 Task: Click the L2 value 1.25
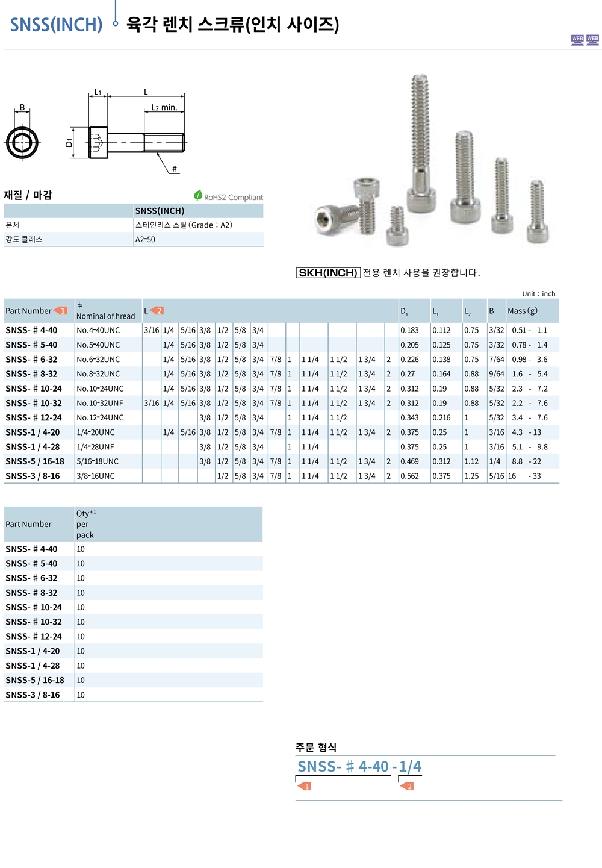(471, 476)
